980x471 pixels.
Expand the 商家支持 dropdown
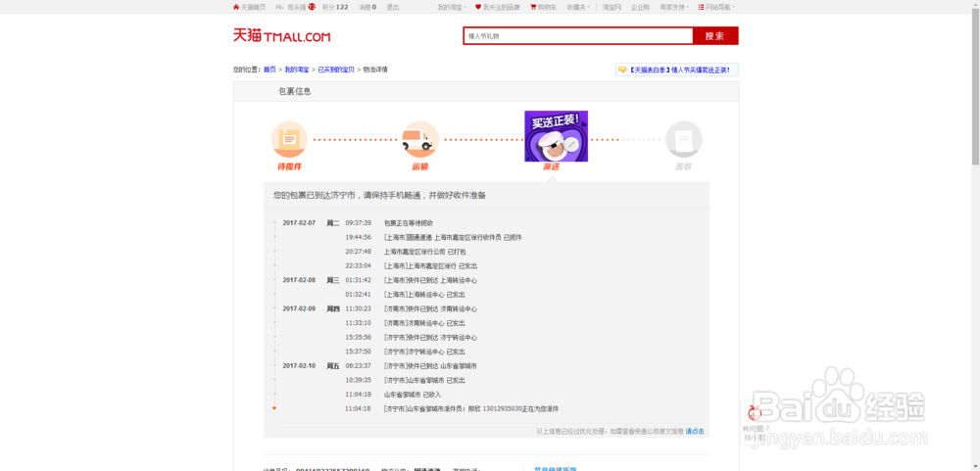(674, 8)
